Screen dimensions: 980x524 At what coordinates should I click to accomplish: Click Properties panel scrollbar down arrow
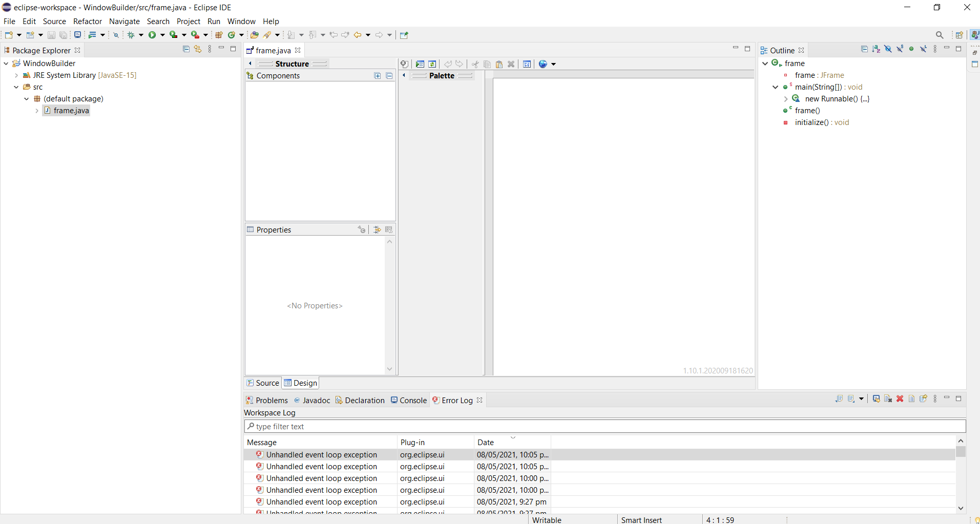389,369
